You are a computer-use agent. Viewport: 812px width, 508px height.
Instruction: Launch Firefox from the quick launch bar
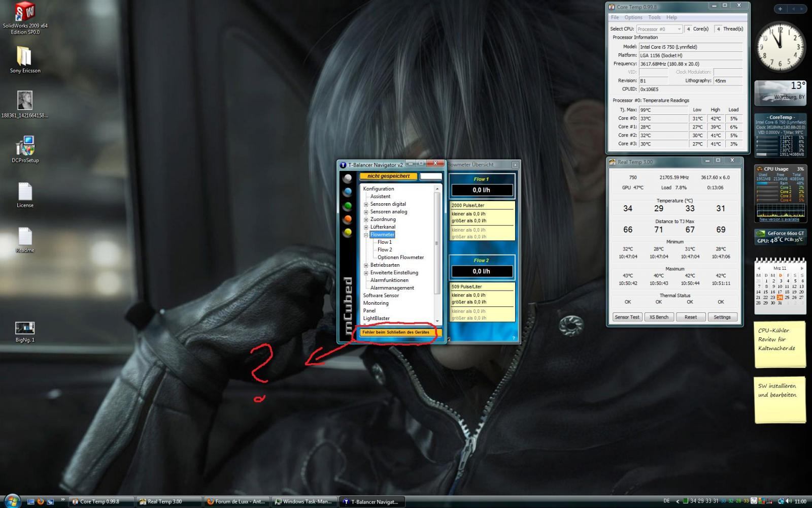[41, 501]
